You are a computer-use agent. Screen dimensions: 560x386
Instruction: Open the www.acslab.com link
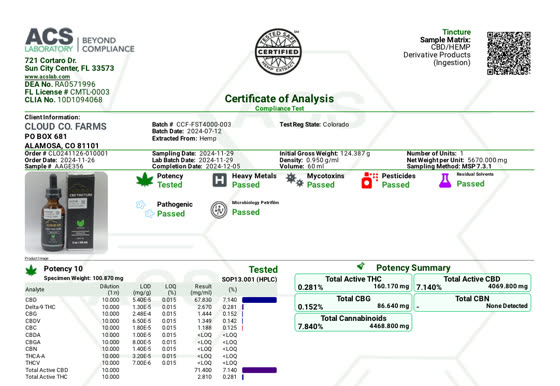[x=47, y=77]
